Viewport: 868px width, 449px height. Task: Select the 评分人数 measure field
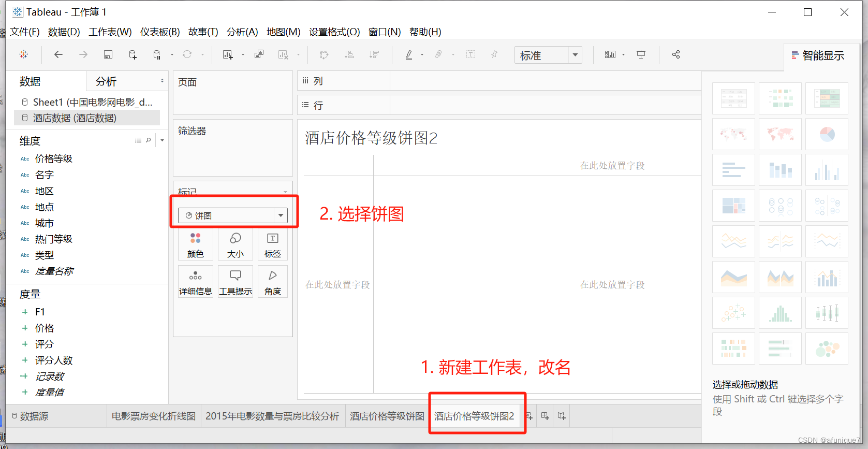coord(53,360)
